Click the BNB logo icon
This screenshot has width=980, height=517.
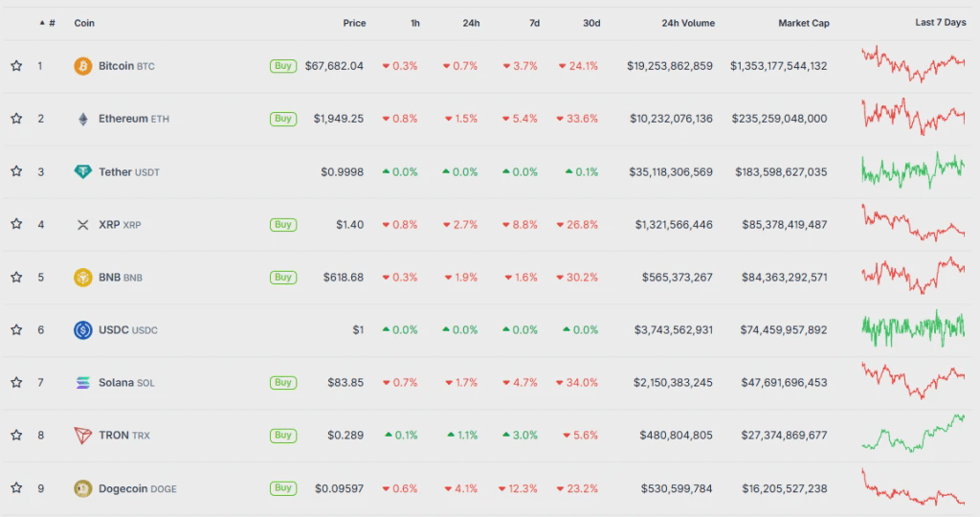[83, 278]
